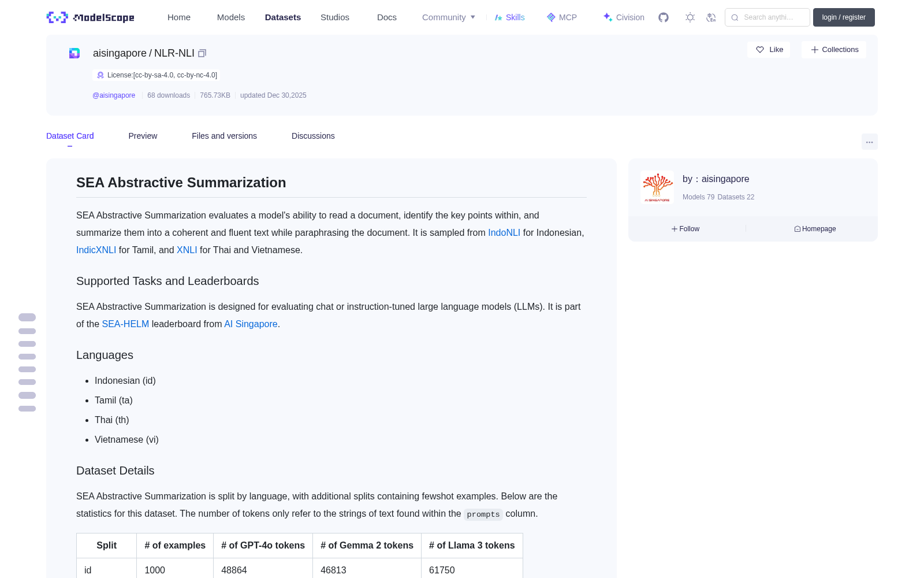Switch language with the translate icon
This screenshot has width=924, height=578.
[x=711, y=17]
